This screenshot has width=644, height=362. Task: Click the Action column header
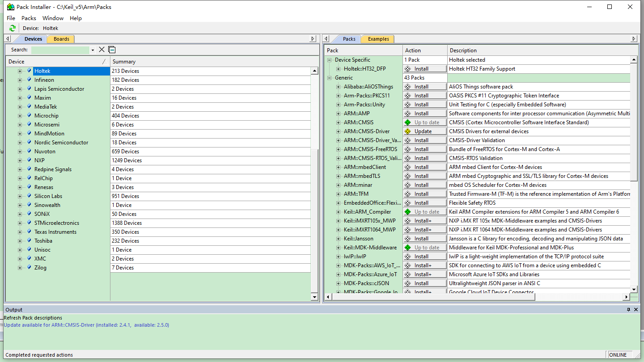[x=425, y=51]
